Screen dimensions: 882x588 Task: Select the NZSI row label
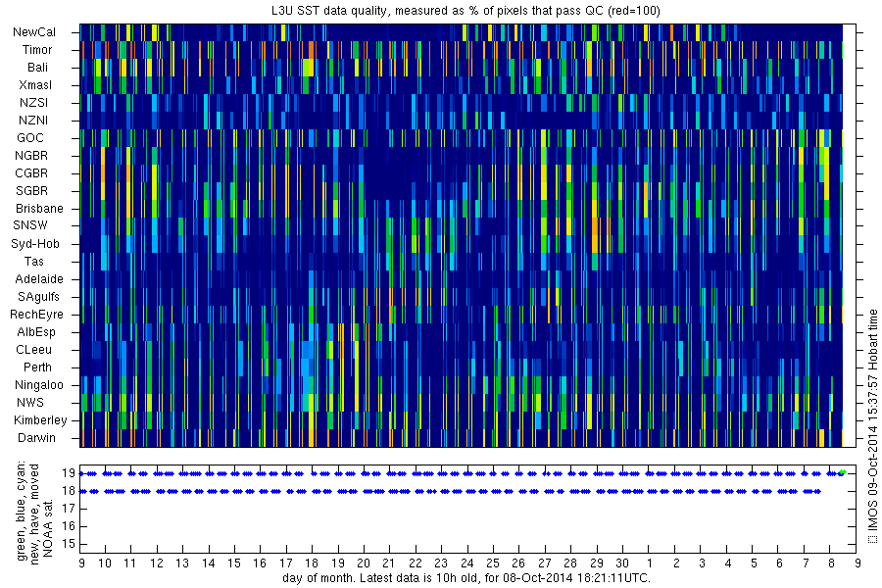(33, 102)
